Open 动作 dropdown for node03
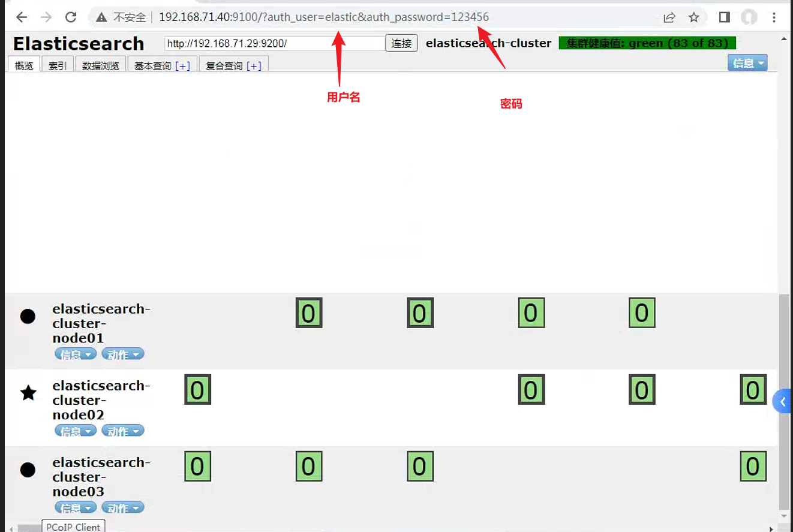 point(123,508)
